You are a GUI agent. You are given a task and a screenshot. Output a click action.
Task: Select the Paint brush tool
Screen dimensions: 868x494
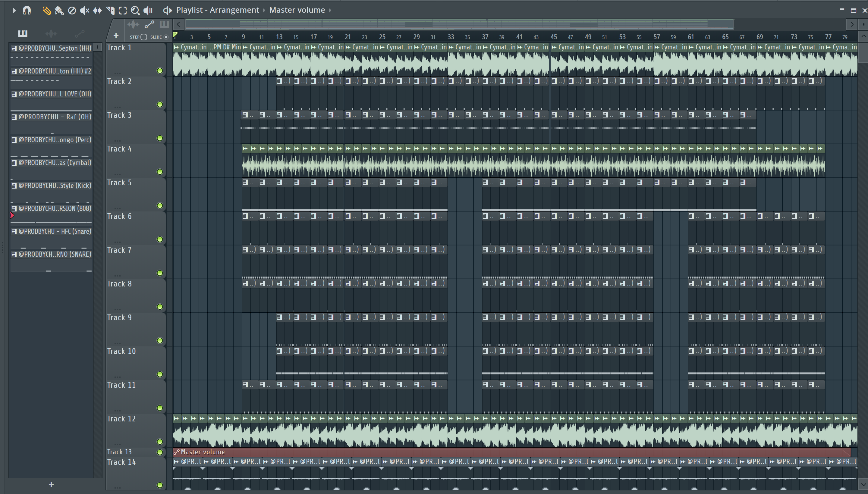coord(59,11)
